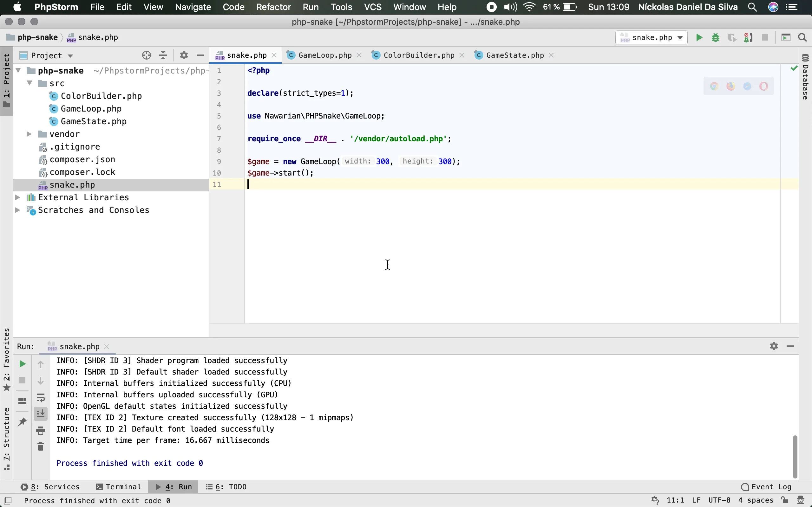The image size is (812, 507).
Task: Toggle pin tab in Run panel
Action: click(x=22, y=422)
